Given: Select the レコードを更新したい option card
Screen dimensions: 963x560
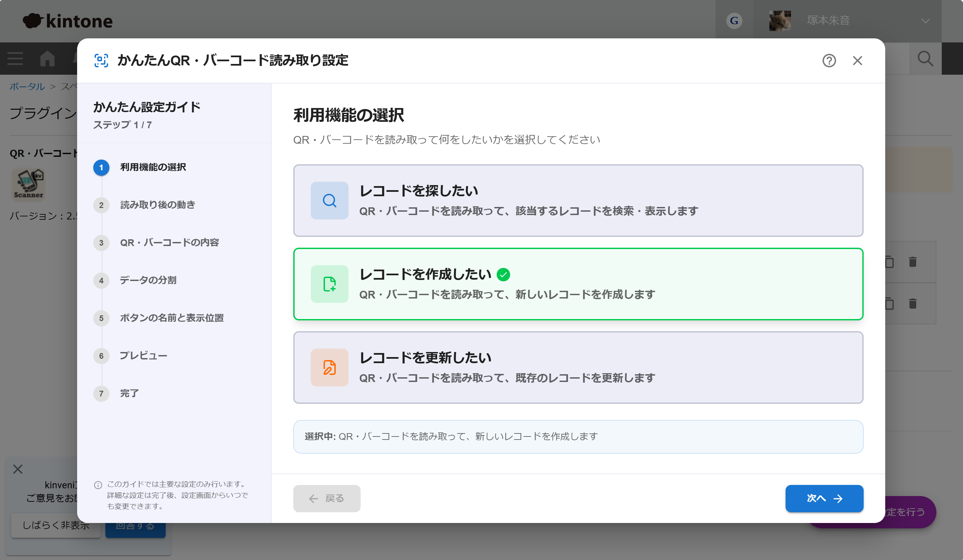Looking at the screenshot, I should point(578,367).
